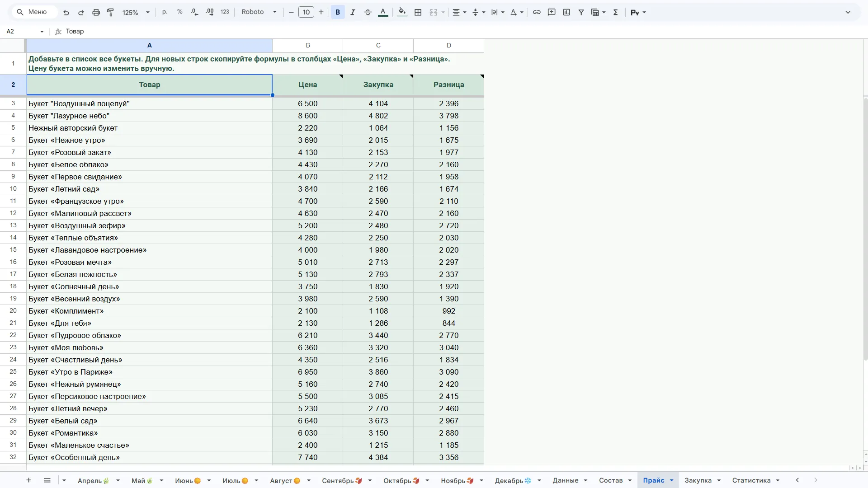Open the Прайс tab menu arrow
This screenshot has height=488, width=868.
(x=671, y=480)
